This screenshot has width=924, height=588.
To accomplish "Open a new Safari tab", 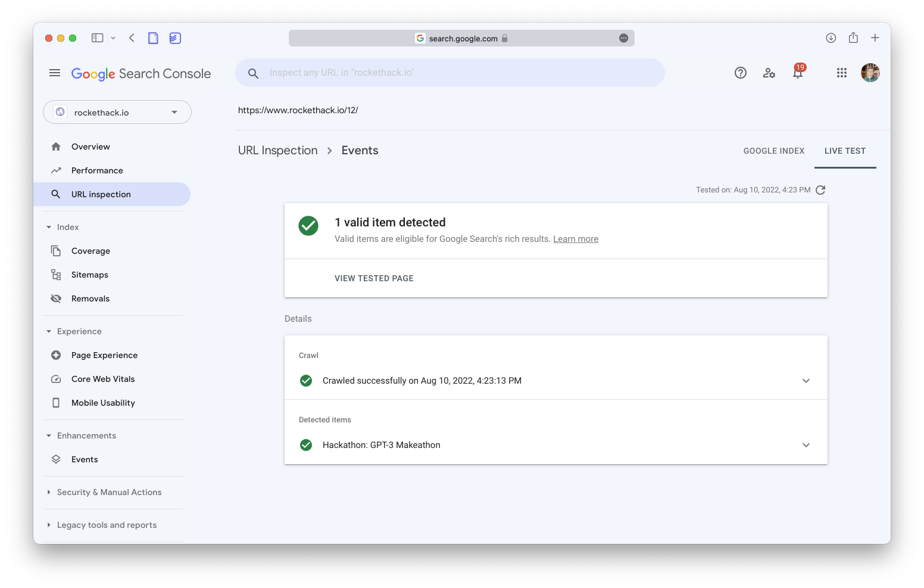I will point(875,38).
